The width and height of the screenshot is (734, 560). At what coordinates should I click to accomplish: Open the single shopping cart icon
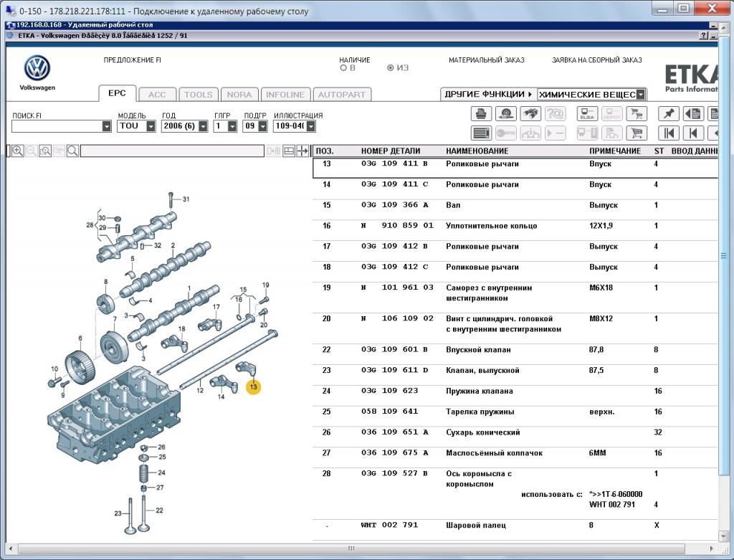[x=637, y=133]
